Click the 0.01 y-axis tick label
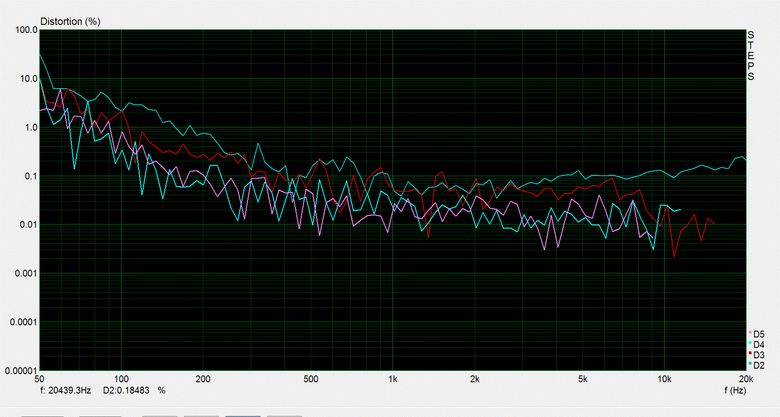The image size is (780, 417). point(29,225)
